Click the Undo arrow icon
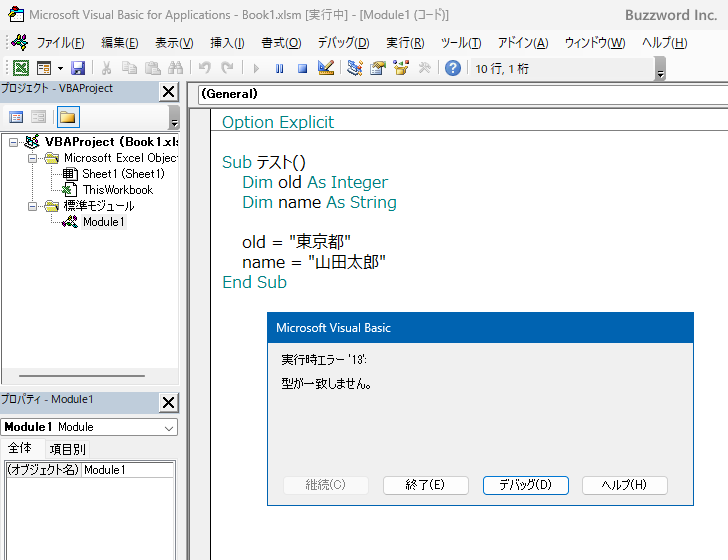728x560 pixels. (x=204, y=68)
